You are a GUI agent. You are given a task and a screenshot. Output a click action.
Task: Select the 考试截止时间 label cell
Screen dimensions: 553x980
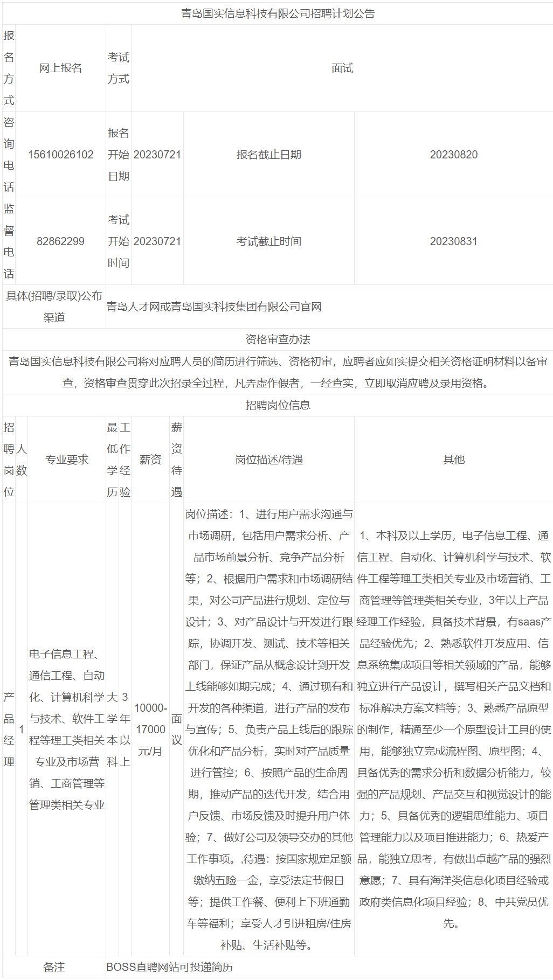click(x=269, y=241)
